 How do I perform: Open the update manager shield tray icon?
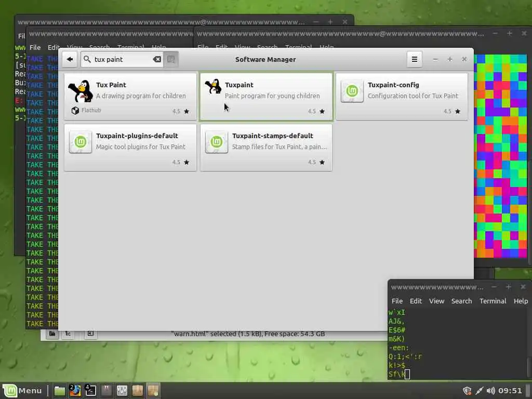point(467,391)
